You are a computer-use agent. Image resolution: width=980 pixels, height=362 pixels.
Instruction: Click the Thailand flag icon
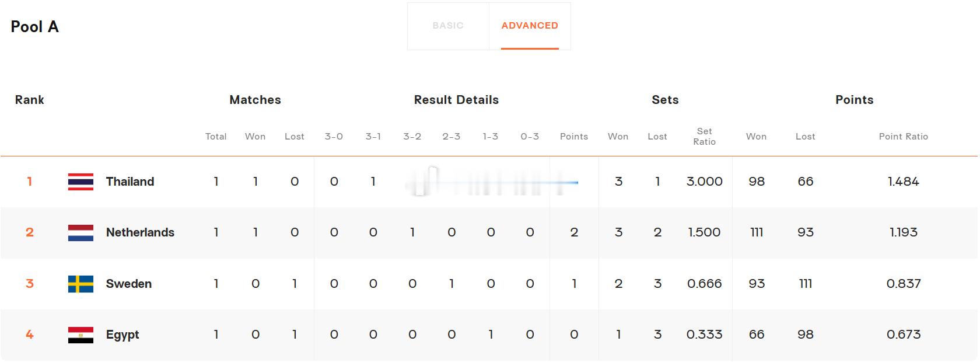click(x=80, y=182)
